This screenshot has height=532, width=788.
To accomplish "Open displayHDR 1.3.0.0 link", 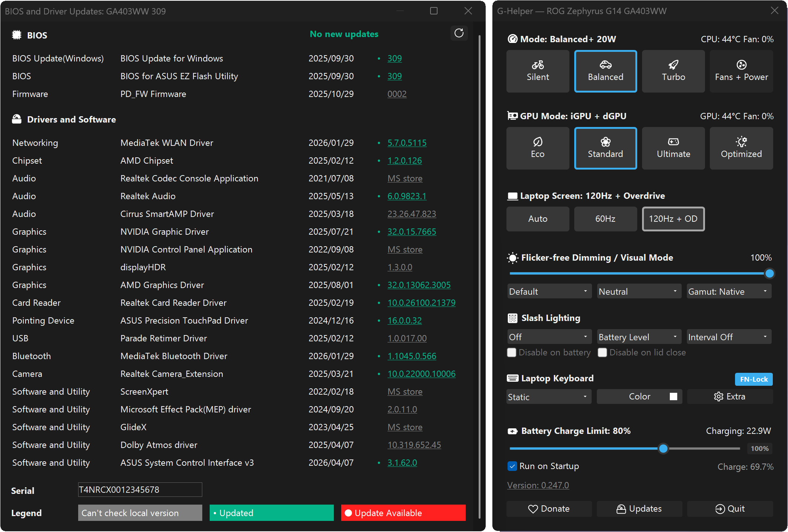I will [400, 267].
